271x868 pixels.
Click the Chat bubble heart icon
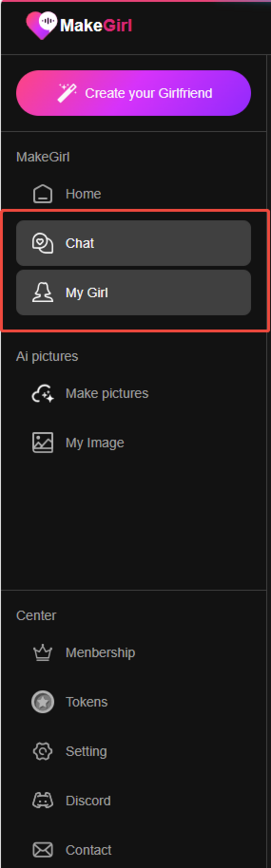(x=43, y=243)
